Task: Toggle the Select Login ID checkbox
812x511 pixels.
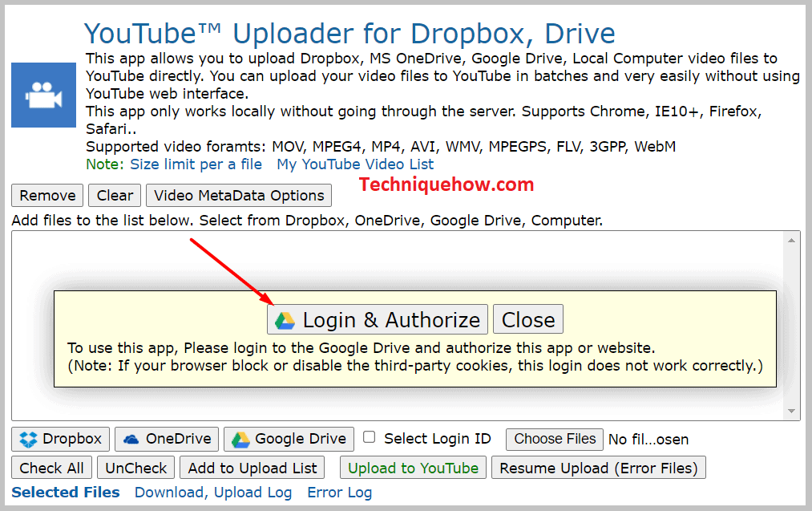Action: 370,437
